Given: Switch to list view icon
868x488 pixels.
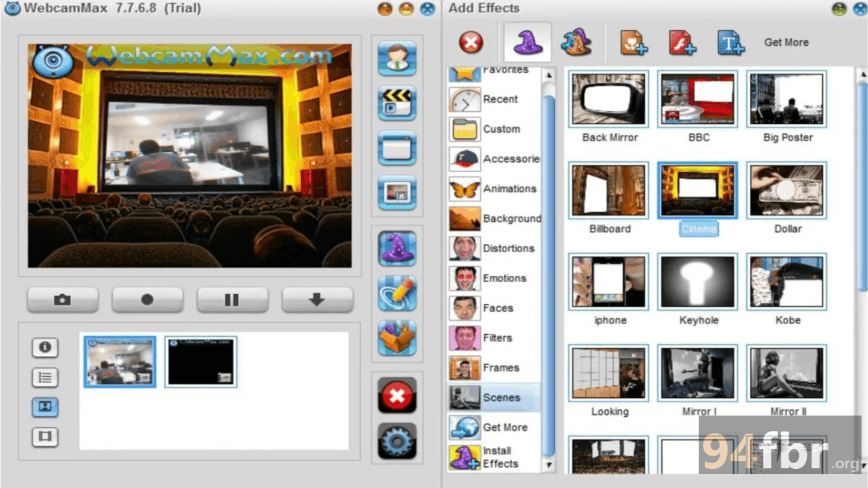Looking at the screenshot, I should (45, 377).
